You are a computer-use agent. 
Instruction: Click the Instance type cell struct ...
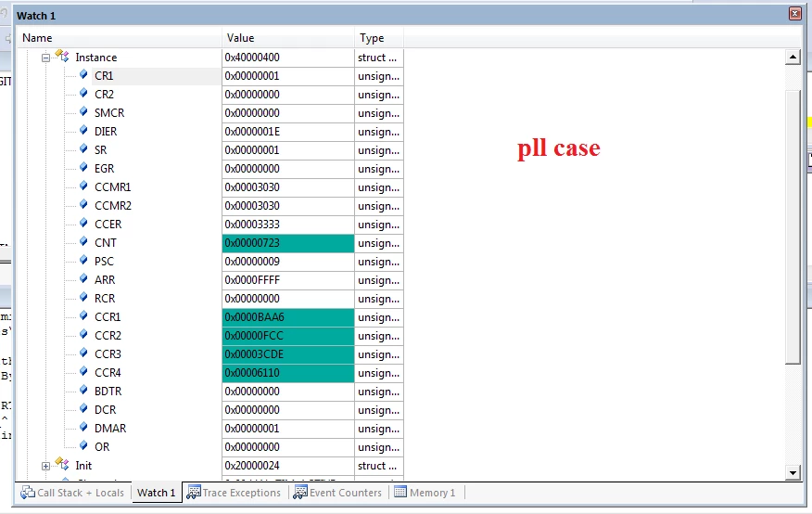click(379, 58)
